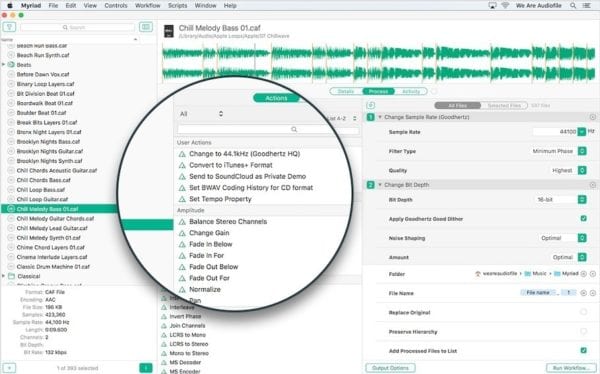Viewport: 600px width, 374px height.
Task: Open the Filter Type dropdown
Action: click(582, 151)
